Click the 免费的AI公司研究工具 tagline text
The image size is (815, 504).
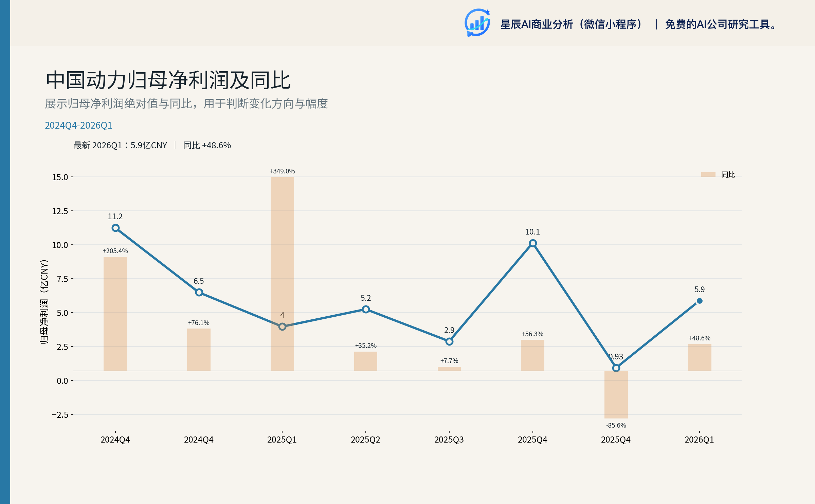[721, 24]
